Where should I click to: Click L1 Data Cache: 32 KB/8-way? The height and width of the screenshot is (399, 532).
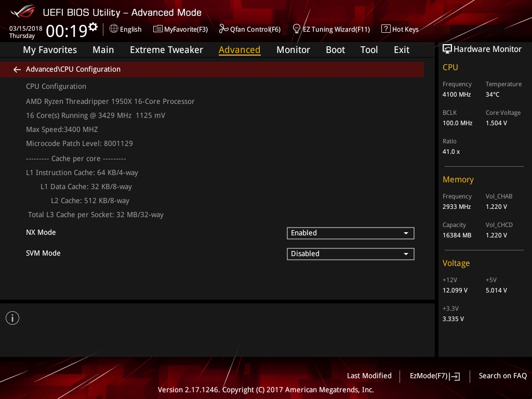[86, 187]
